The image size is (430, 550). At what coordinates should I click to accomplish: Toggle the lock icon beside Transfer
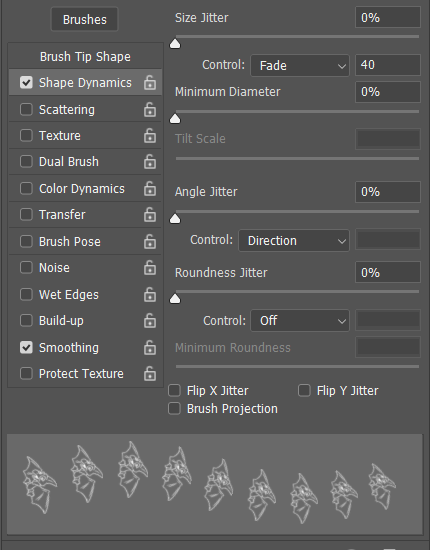click(x=150, y=215)
